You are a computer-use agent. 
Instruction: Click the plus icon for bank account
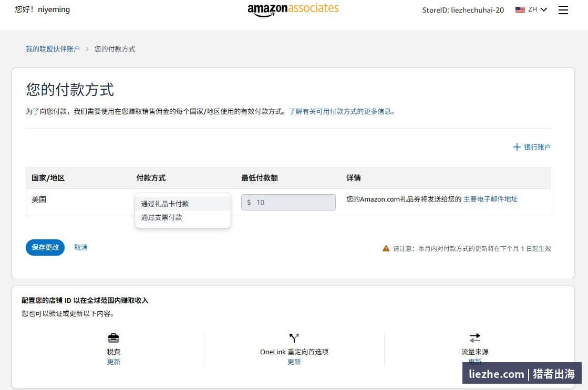click(517, 147)
